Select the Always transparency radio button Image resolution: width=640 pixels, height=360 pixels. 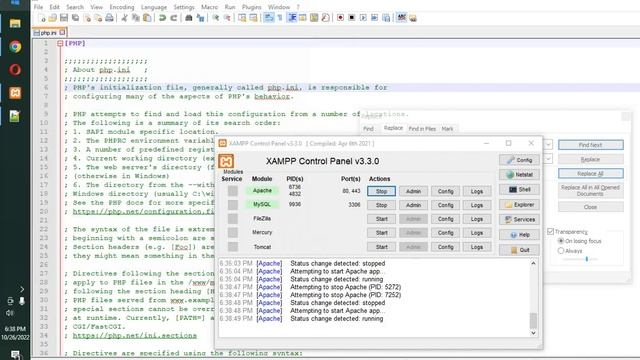[x=561, y=251]
